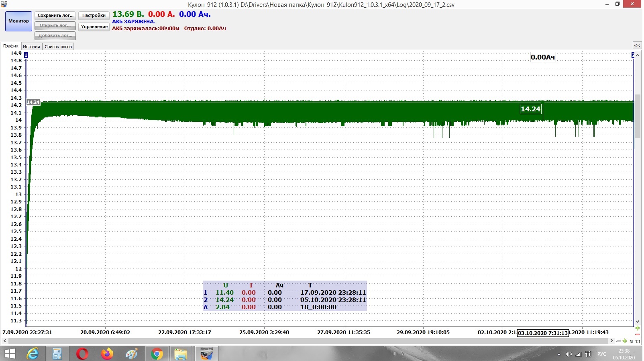
Task: Click the Управление button
Action: [94, 27]
